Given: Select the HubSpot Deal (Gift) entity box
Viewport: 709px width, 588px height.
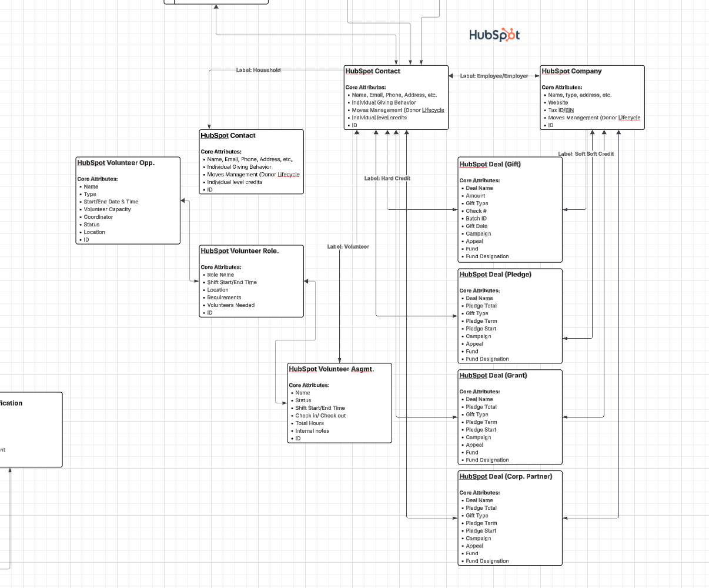Looking at the screenshot, I should (509, 209).
